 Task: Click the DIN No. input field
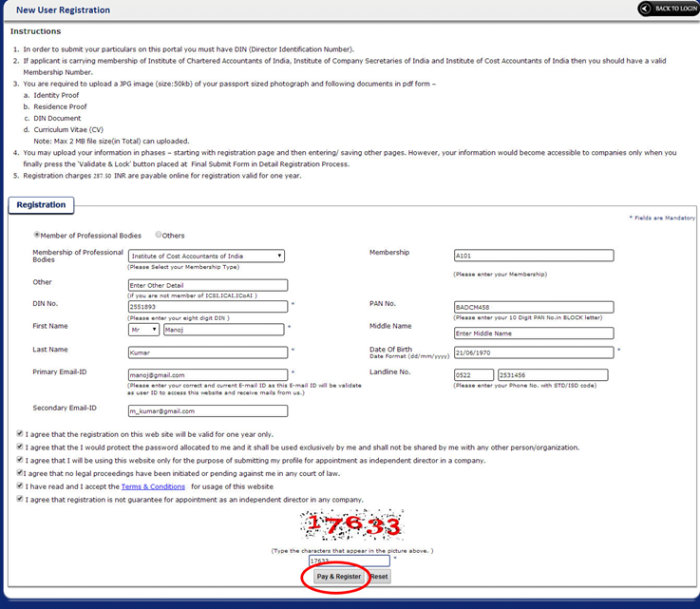(208, 306)
